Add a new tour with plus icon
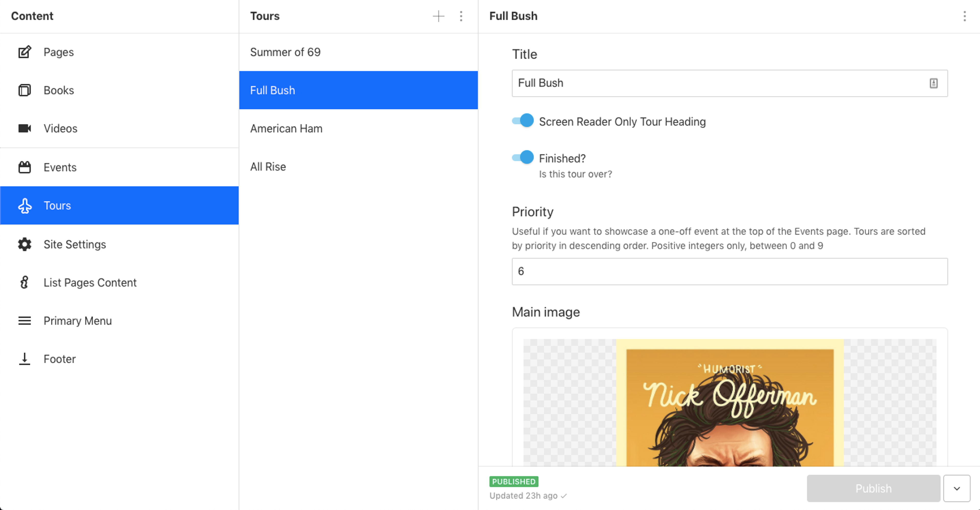 [x=438, y=16]
